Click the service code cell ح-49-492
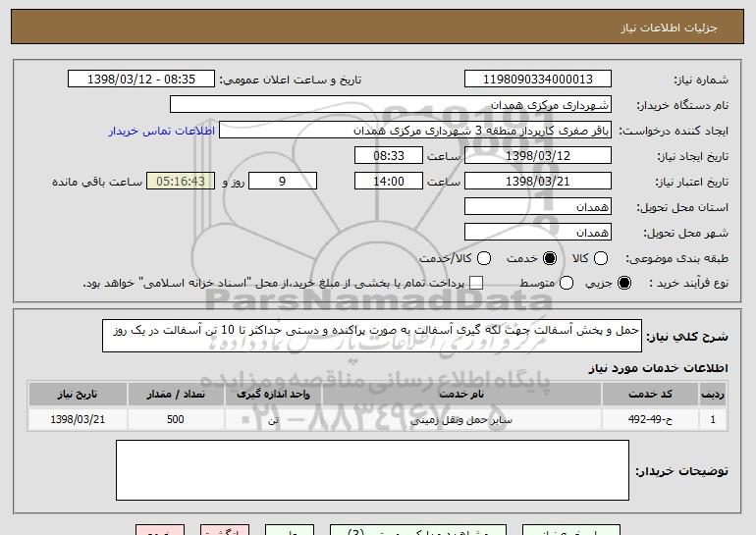Viewport: 756px width, 535px height. (650, 419)
